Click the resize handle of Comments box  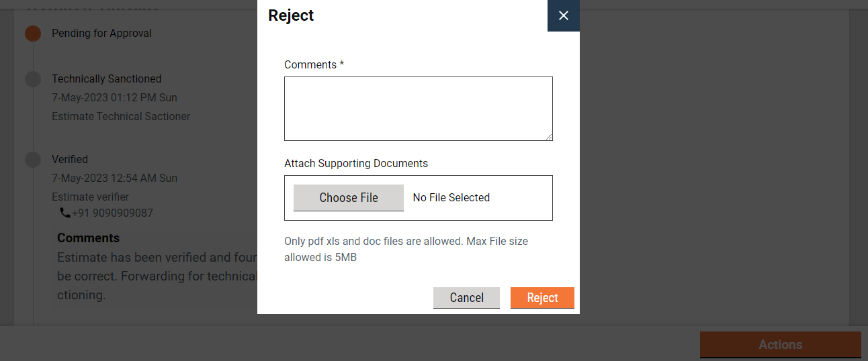click(548, 136)
